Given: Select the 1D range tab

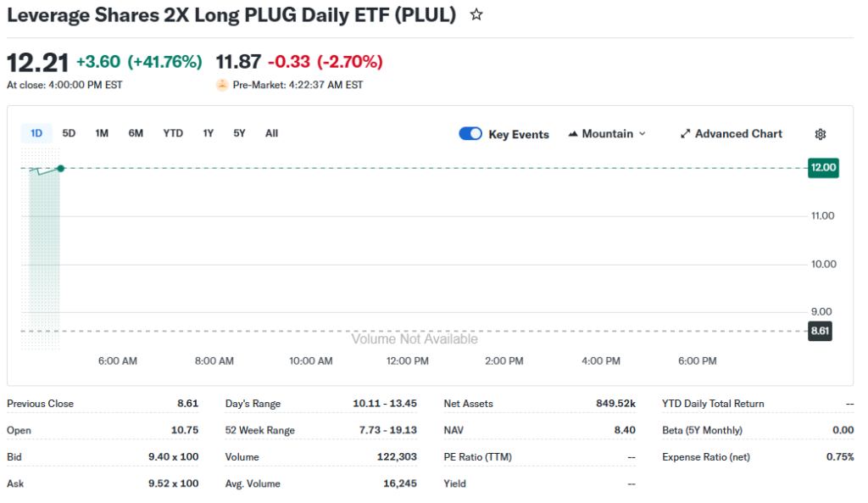Looking at the screenshot, I should pyautogui.click(x=36, y=133).
